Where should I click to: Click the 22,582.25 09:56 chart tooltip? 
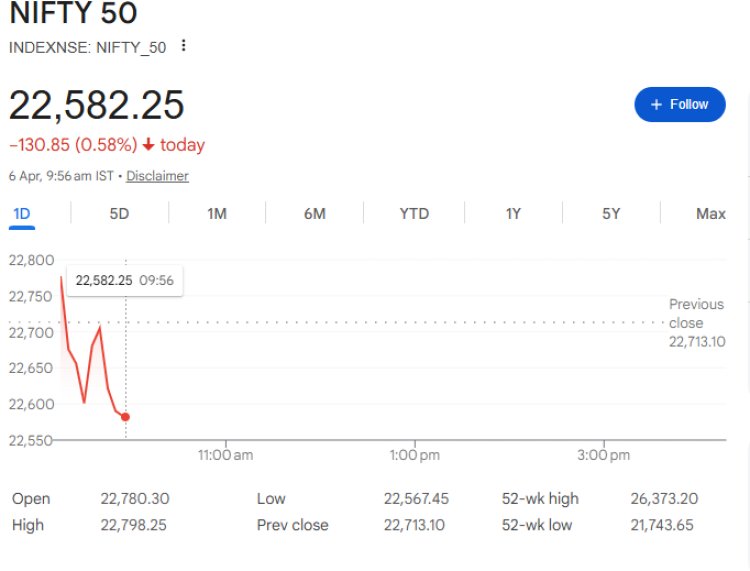pyautogui.click(x=125, y=280)
